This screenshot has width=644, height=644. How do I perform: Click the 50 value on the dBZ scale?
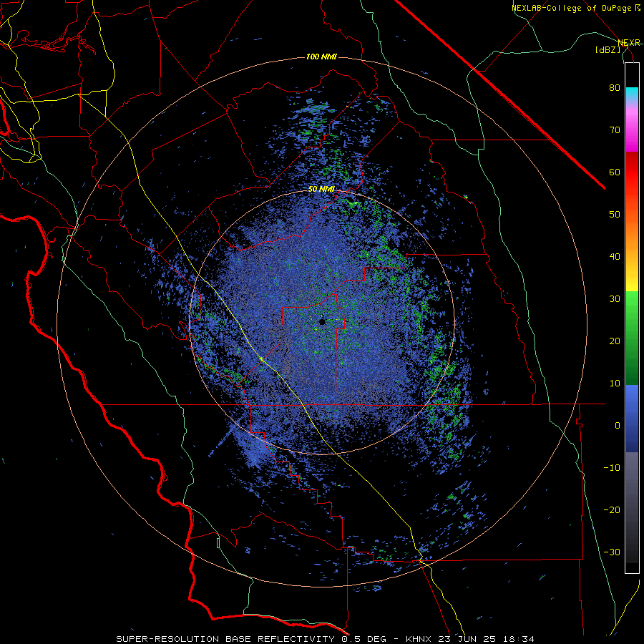[615, 215]
